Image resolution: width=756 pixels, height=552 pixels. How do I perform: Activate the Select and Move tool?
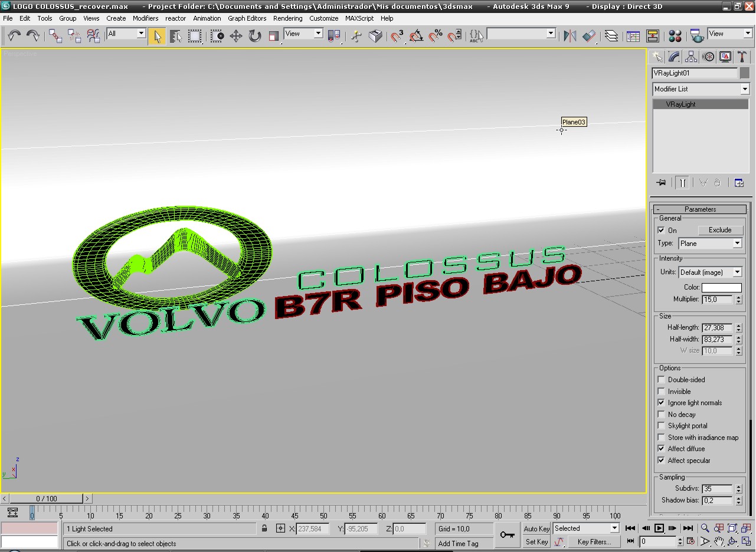(x=236, y=36)
